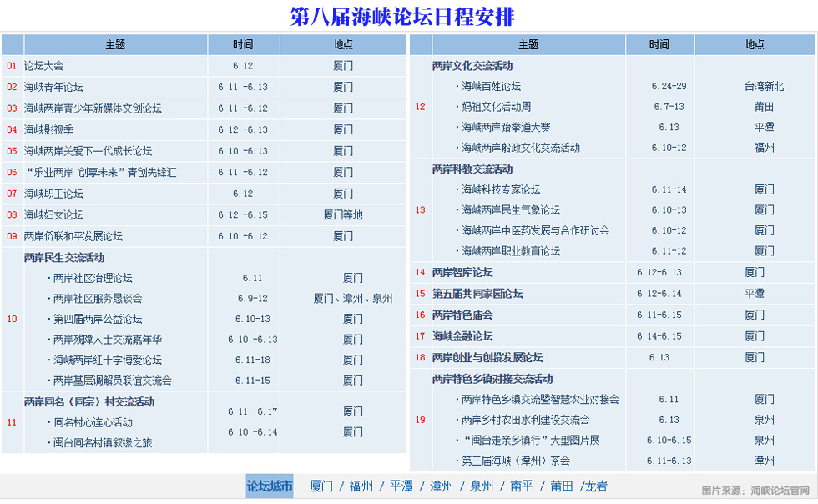Choose 龙岩 in the forum city list
This screenshot has height=504, width=818.
pos(596,486)
